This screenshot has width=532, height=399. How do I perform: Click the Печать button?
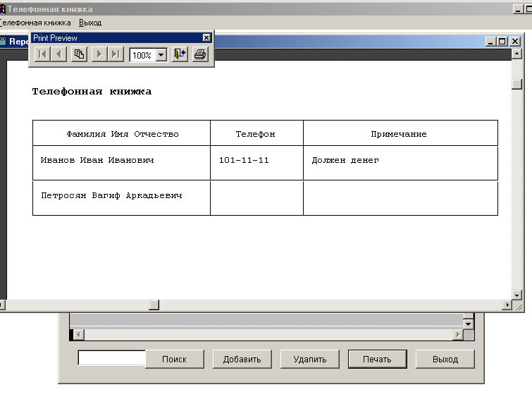[x=377, y=360]
